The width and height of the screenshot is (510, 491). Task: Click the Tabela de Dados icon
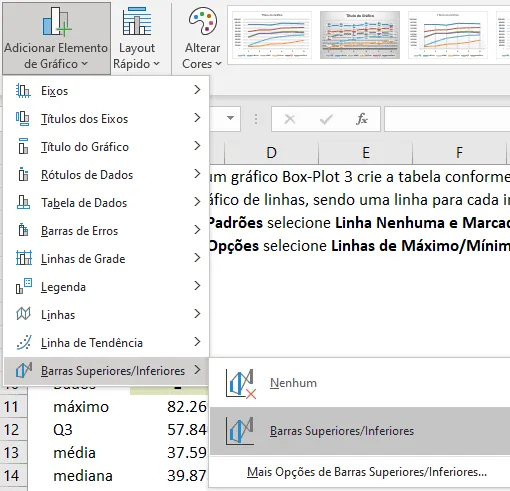click(23, 202)
